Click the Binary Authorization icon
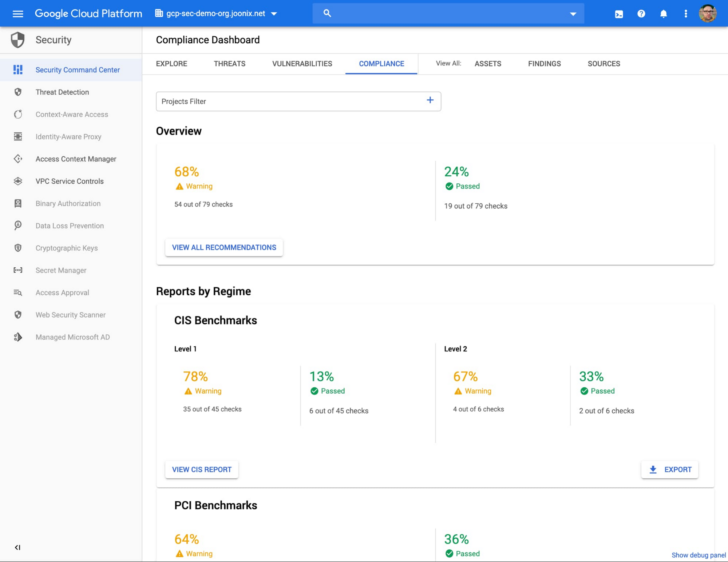The height and width of the screenshot is (562, 728). coord(17,203)
